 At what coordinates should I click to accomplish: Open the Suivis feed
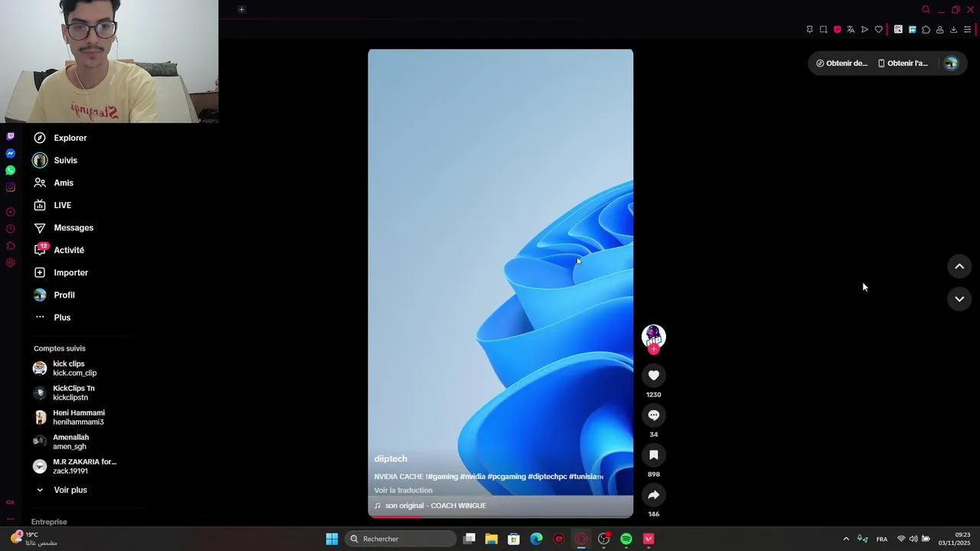point(55,160)
